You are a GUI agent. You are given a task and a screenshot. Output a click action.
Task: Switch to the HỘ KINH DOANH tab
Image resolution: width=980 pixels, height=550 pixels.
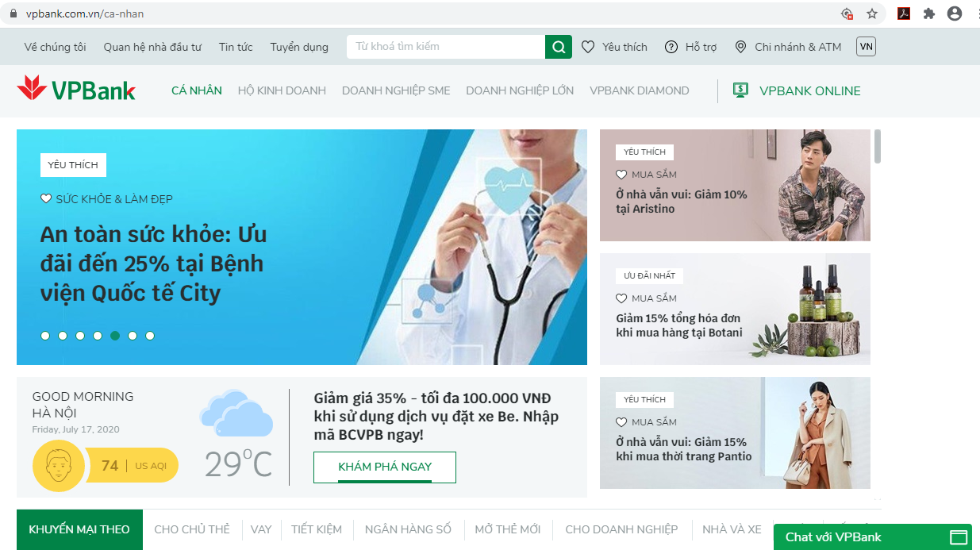pyautogui.click(x=282, y=90)
